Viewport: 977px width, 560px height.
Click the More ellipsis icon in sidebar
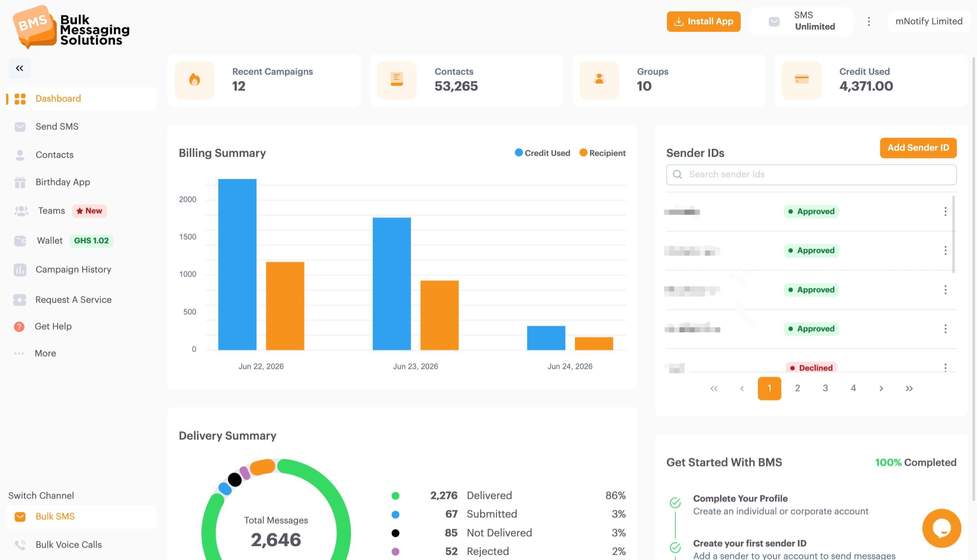[19, 353]
